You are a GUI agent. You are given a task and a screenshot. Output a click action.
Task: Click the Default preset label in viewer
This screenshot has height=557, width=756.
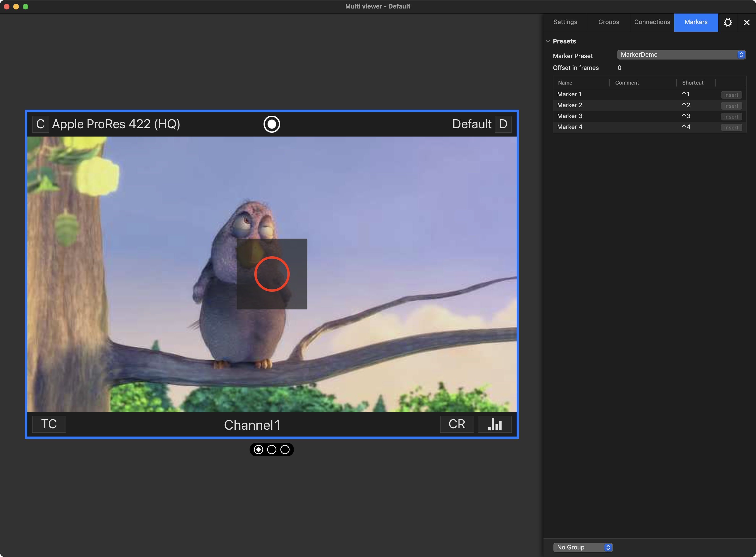pos(471,124)
